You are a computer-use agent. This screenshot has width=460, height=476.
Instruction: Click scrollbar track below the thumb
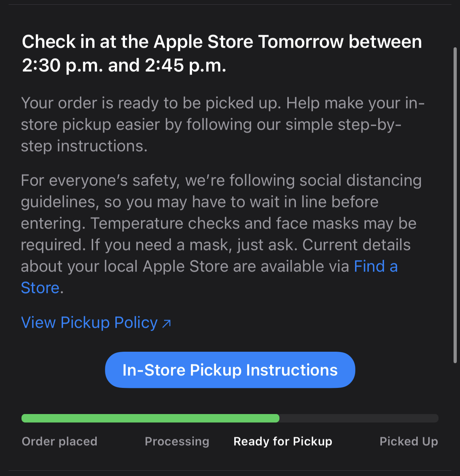click(x=455, y=412)
